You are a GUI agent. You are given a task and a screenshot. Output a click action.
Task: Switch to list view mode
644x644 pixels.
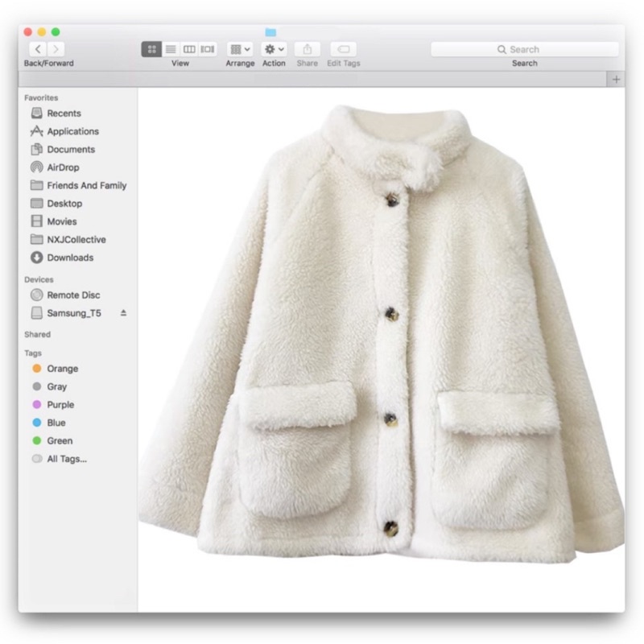tap(171, 49)
